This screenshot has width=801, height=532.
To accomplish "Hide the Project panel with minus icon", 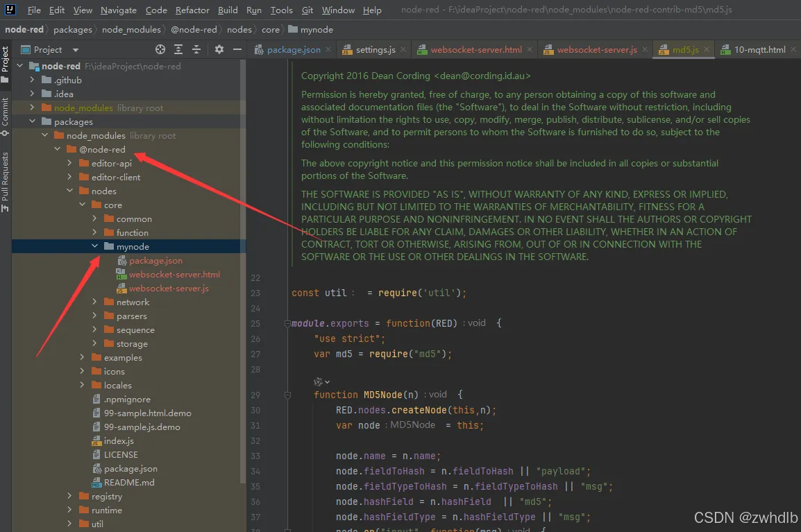I will (x=237, y=49).
